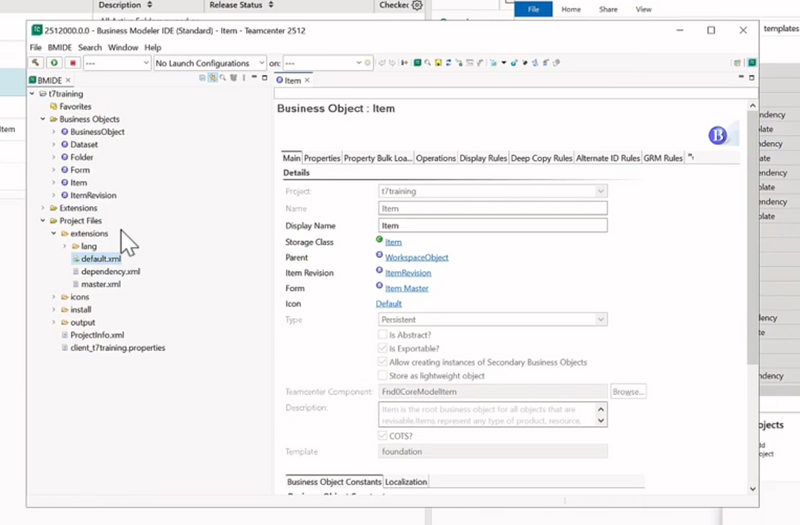
Task: Maximize the Item editor area
Action: [752, 78]
